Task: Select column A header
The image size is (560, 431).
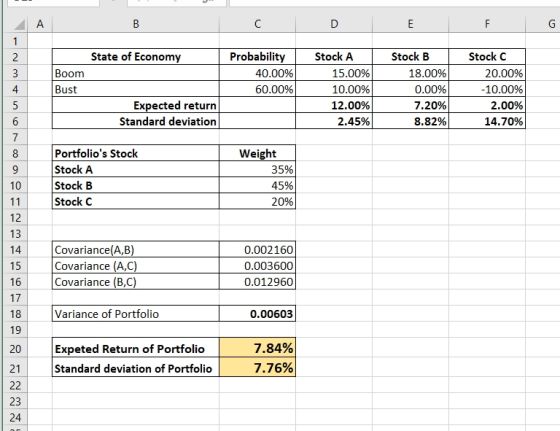Action: click(40, 24)
